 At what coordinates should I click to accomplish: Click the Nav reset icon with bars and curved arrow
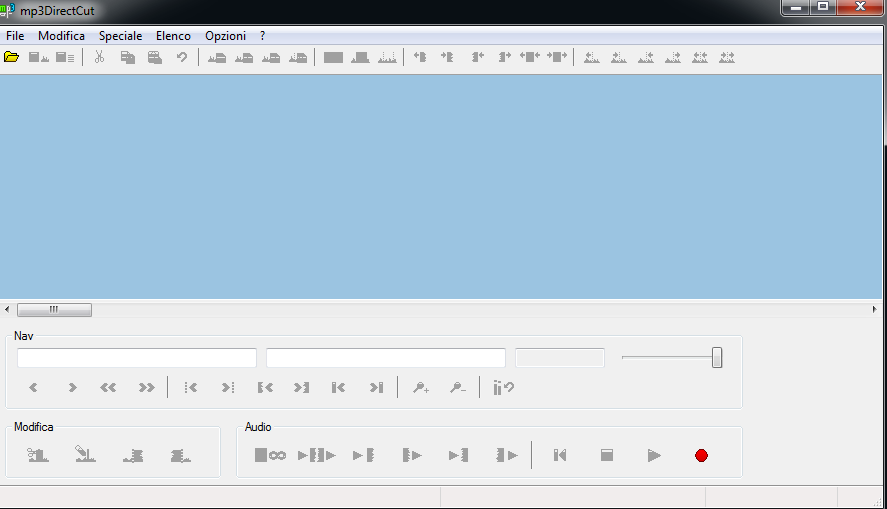(503, 387)
